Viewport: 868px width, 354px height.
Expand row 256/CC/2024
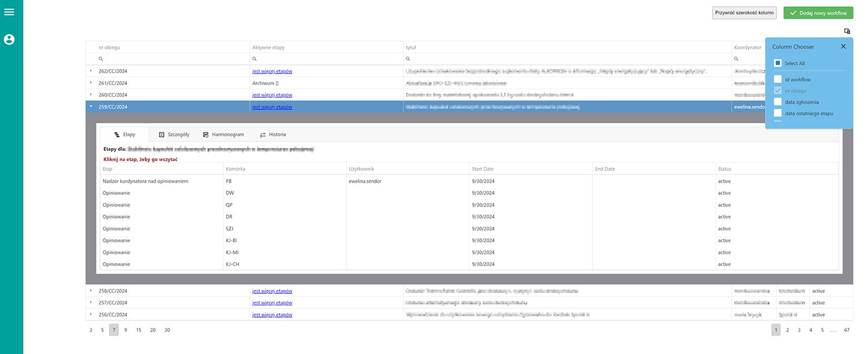90,314
